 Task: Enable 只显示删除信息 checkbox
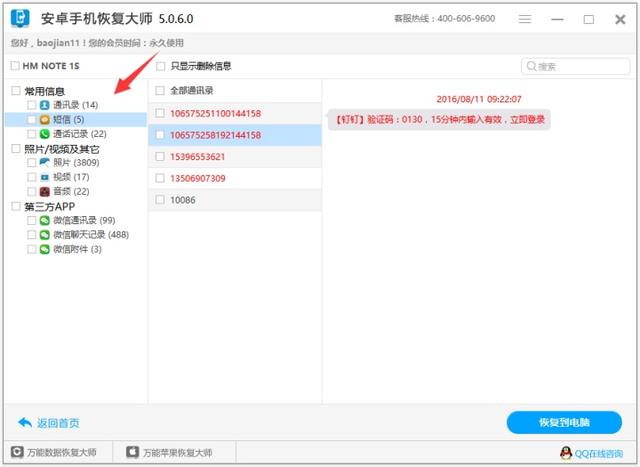[x=161, y=66]
